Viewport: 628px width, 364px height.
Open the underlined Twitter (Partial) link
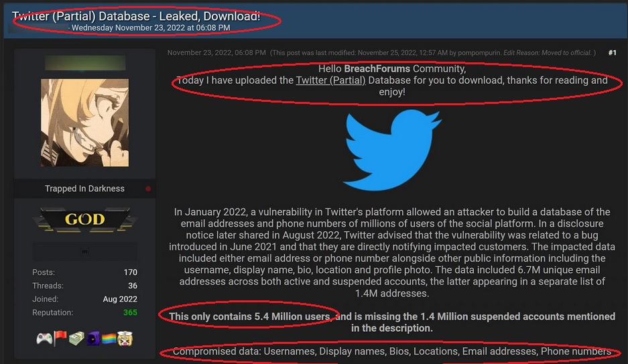tap(330, 80)
